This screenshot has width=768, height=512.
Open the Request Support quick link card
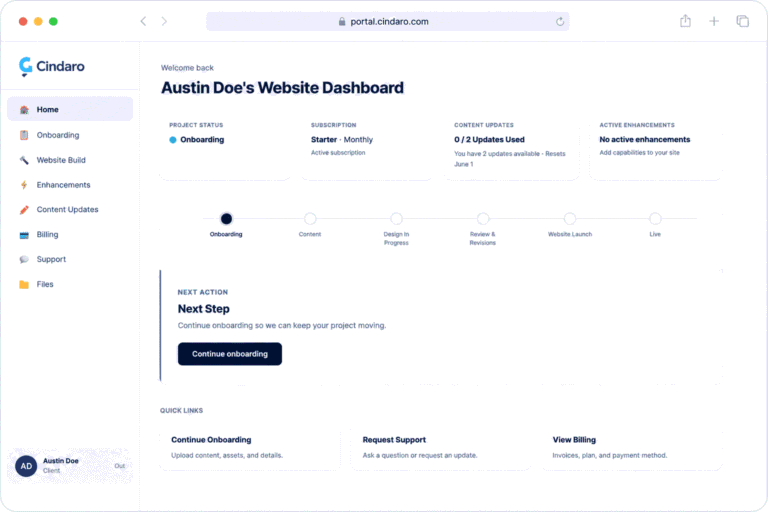coord(441,448)
